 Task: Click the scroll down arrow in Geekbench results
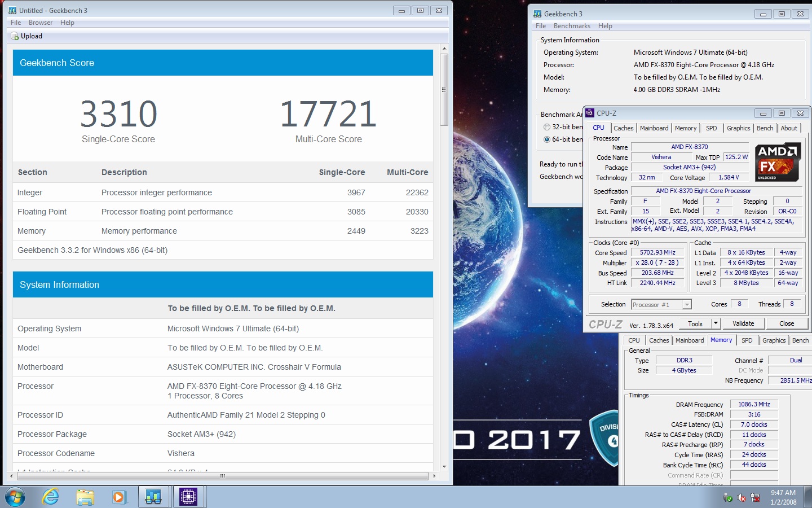(x=444, y=466)
